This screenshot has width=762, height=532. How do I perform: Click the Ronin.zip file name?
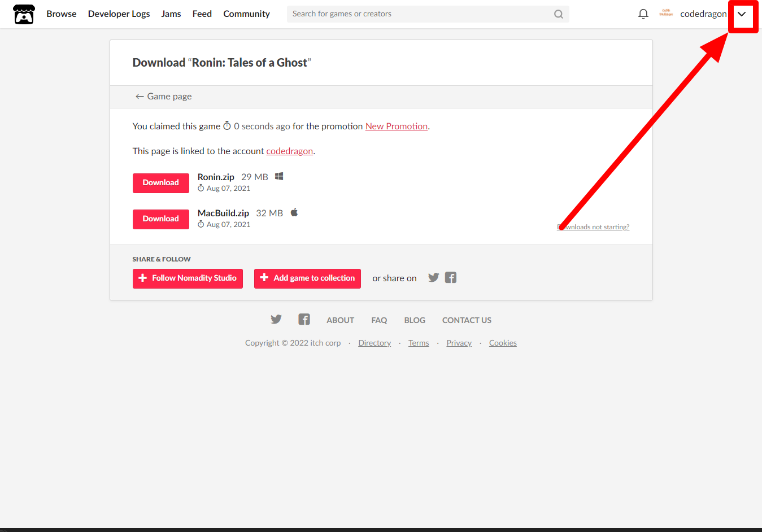coord(216,177)
